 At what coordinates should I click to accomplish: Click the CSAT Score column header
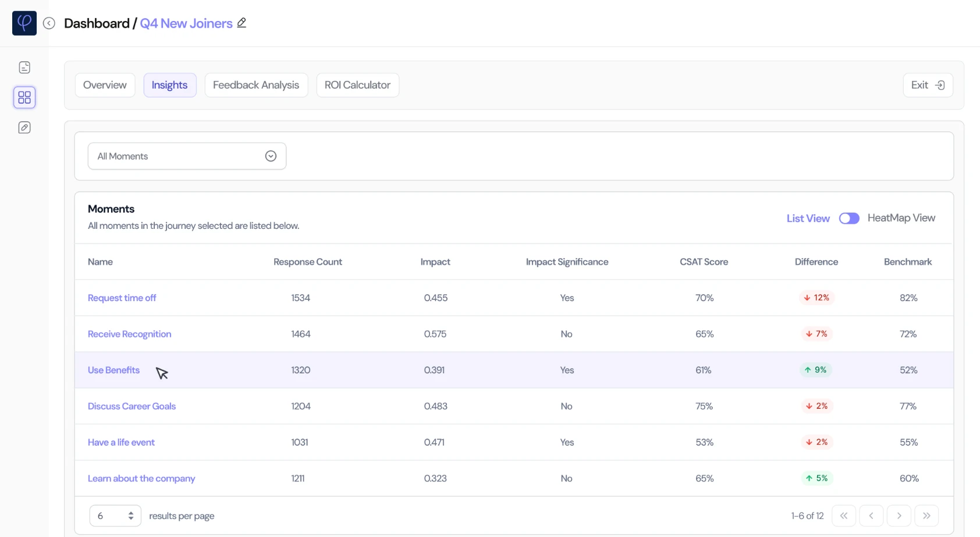pos(704,262)
